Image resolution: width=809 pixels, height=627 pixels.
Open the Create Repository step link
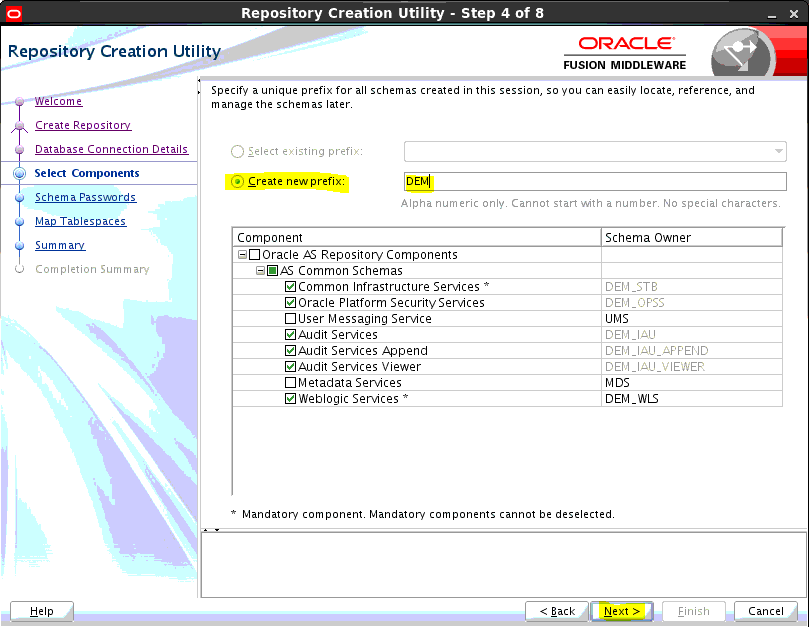[83, 125]
